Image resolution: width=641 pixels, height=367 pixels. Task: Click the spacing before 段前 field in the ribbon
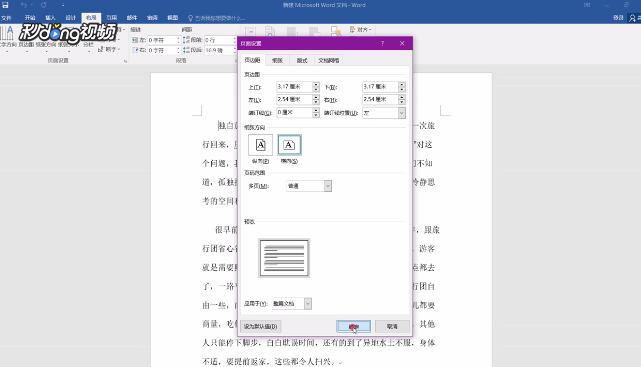219,40
